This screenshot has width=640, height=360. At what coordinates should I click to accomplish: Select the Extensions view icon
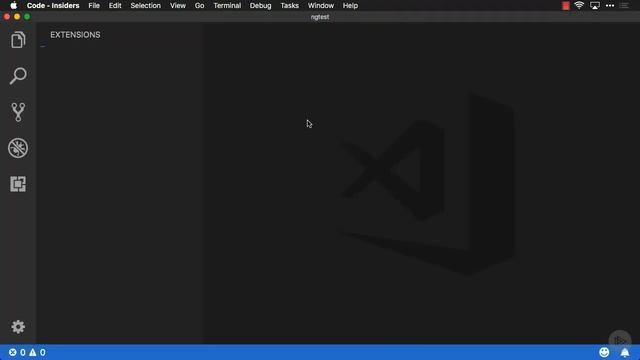point(18,184)
